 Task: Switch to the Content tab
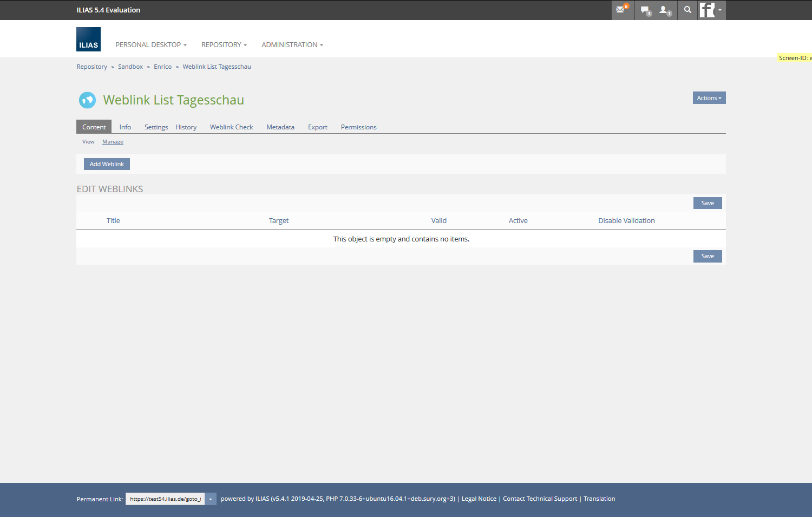point(94,127)
